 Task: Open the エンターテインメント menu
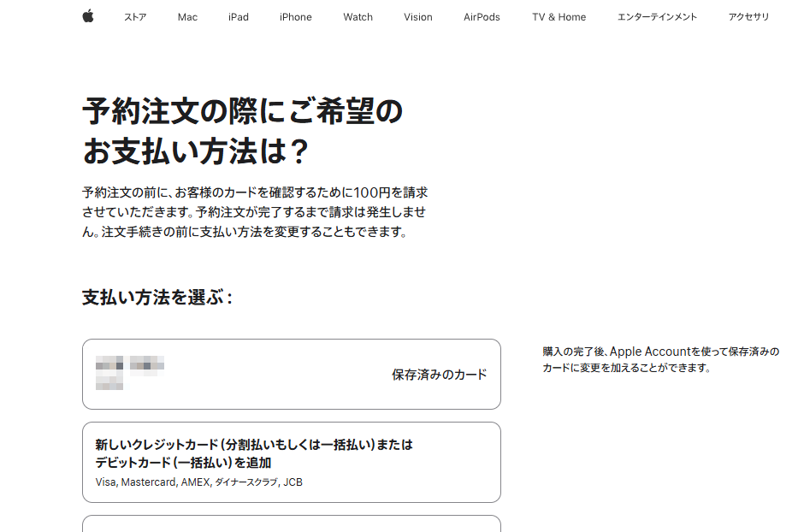tap(657, 17)
